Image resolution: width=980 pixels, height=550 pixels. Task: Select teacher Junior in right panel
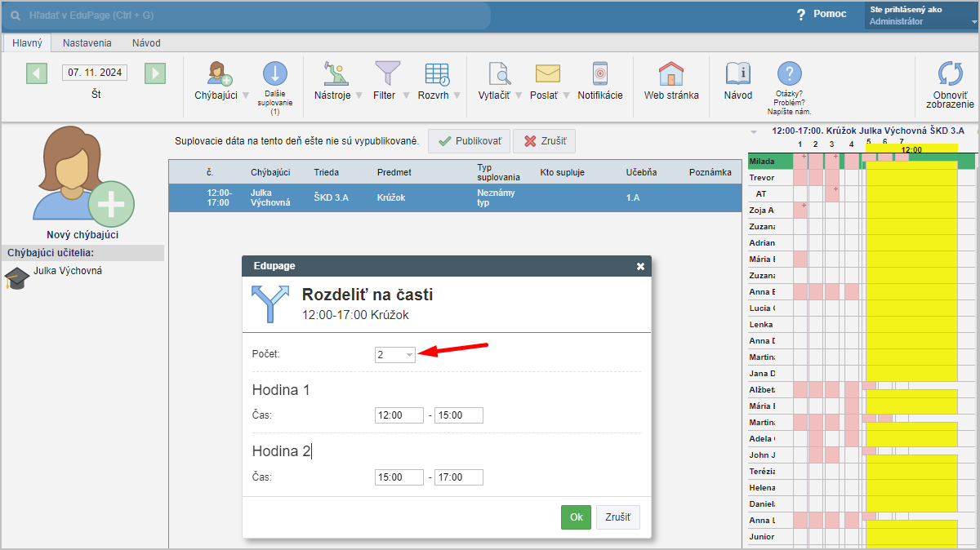point(762,537)
